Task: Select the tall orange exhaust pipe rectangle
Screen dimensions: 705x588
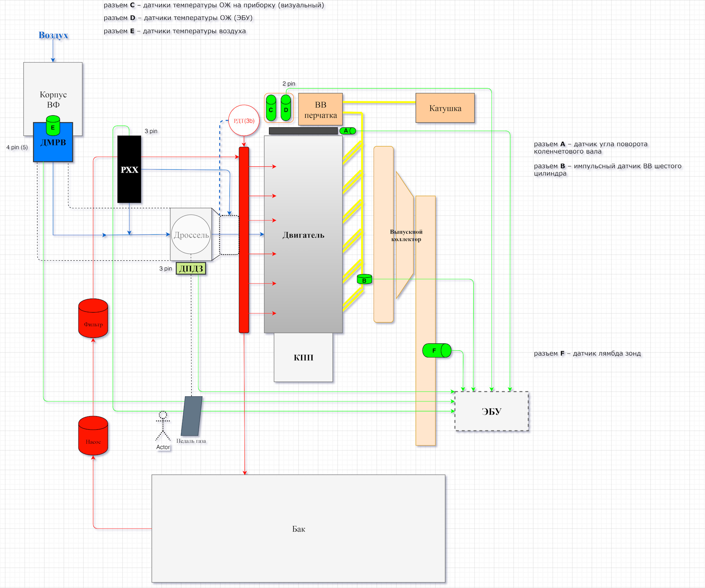Action: coord(426,321)
